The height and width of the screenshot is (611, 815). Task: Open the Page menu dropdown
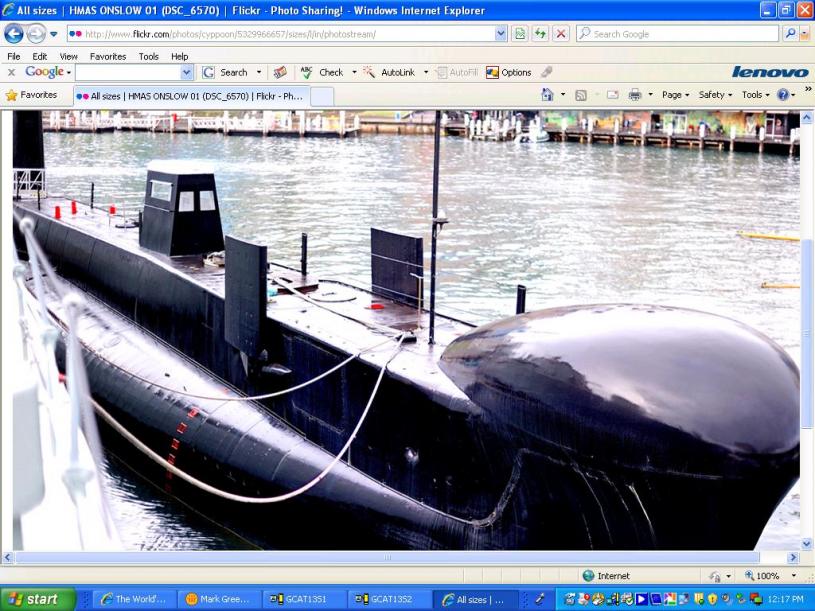click(675, 95)
